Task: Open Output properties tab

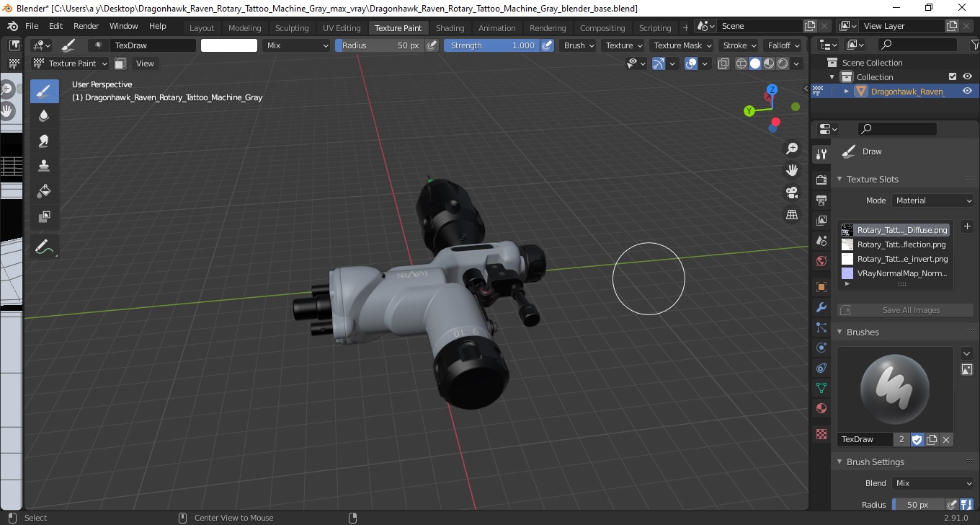Action: pyautogui.click(x=821, y=200)
